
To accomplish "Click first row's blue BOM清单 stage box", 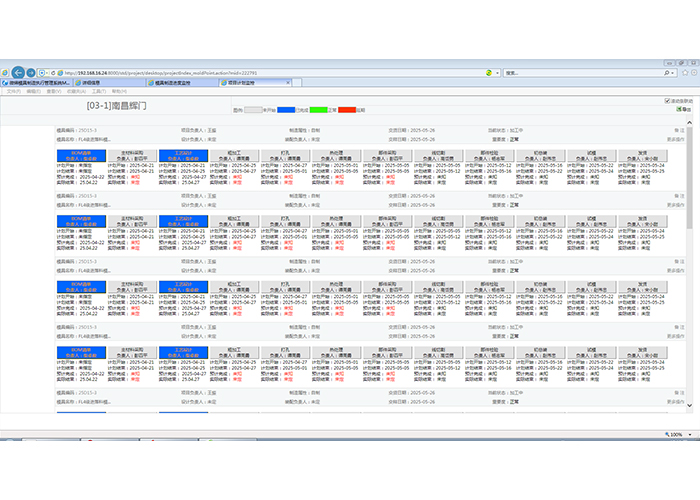I will (82, 155).
